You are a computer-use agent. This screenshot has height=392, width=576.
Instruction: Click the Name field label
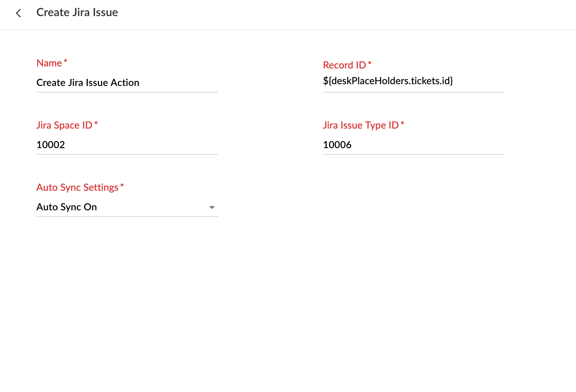pos(49,63)
